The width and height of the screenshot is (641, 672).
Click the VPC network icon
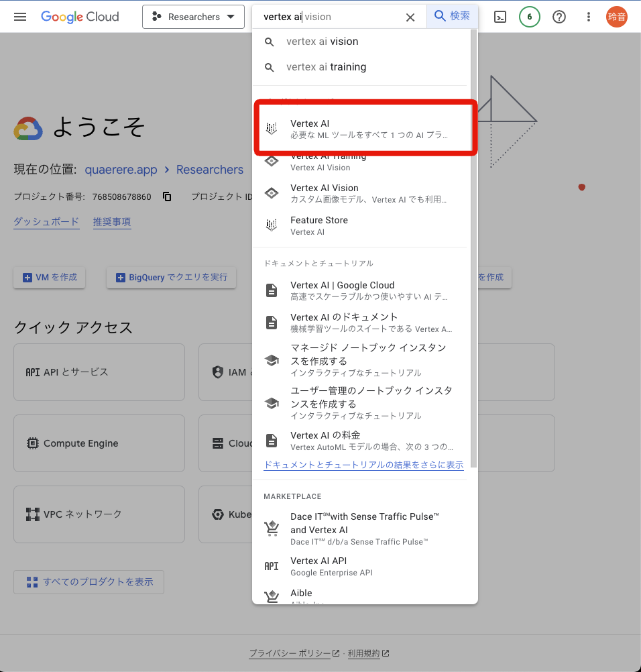click(33, 514)
